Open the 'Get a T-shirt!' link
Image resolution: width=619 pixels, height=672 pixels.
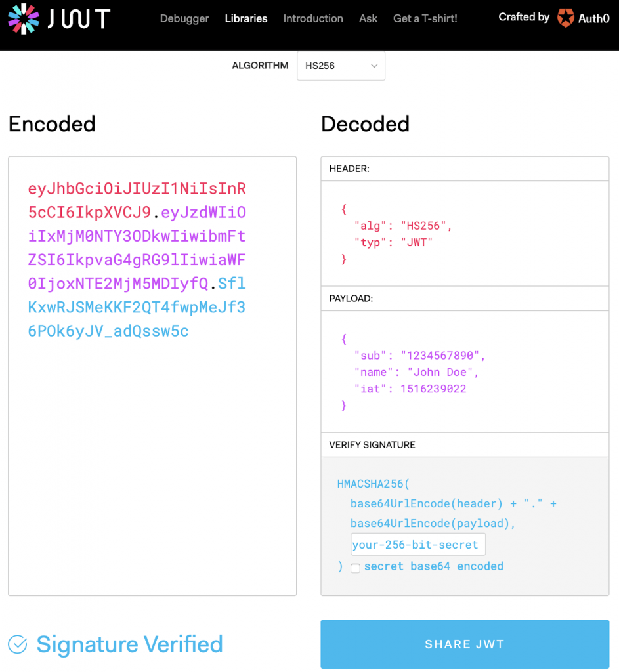point(425,18)
